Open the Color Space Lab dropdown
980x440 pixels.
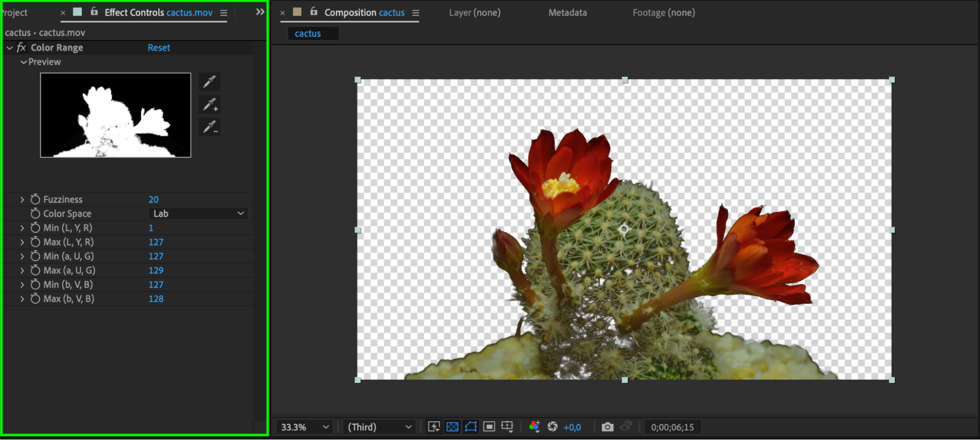pyautogui.click(x=198, y=214)
